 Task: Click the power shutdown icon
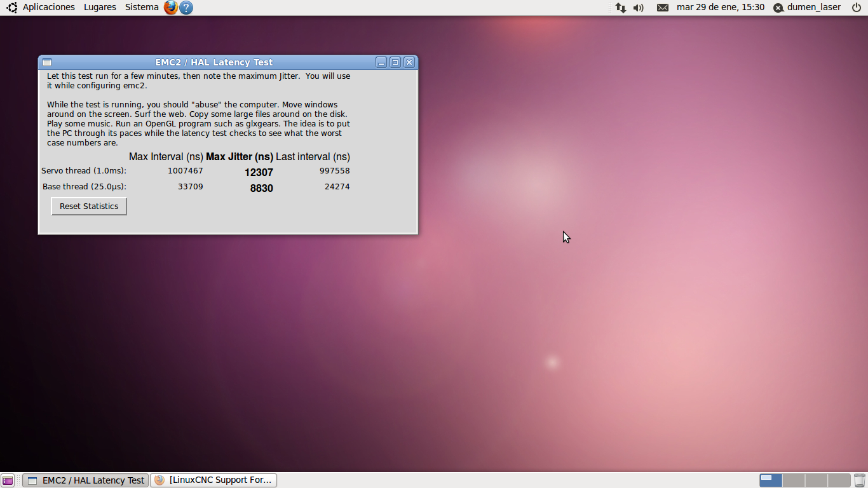[857, 8]
